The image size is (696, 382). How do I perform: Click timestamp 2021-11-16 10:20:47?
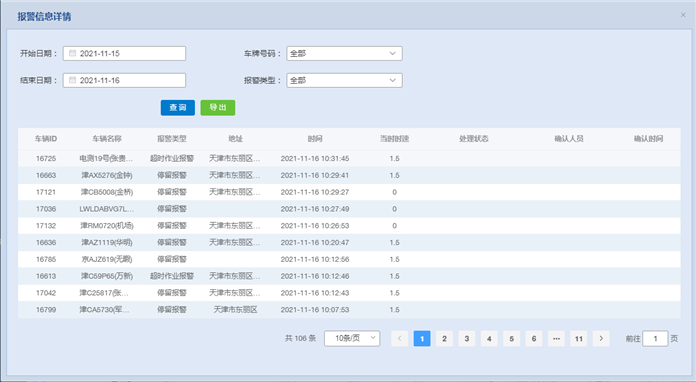click(315, 243)
